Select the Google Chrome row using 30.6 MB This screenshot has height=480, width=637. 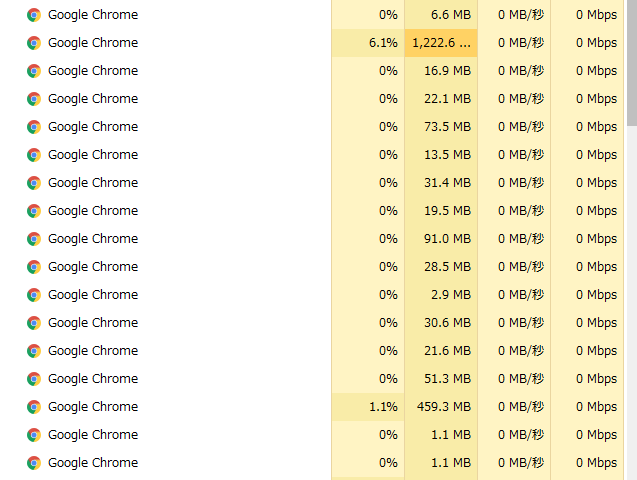click(x=312, y=323)
